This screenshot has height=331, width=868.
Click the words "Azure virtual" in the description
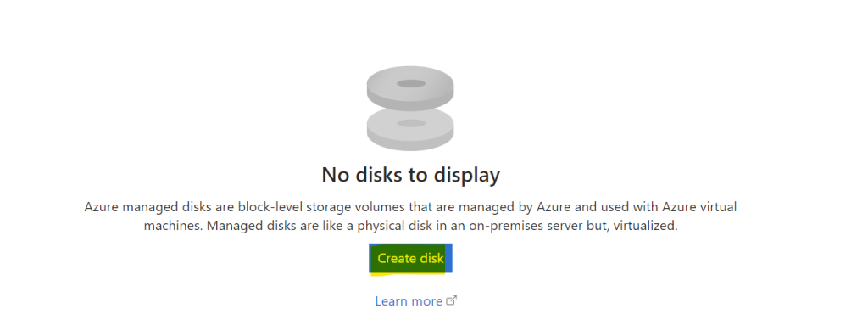click(x=698, y=207)
